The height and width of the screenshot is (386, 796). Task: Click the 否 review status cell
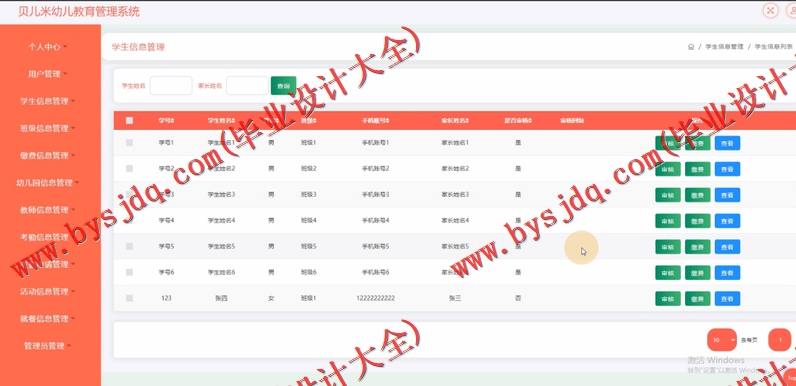517,298
